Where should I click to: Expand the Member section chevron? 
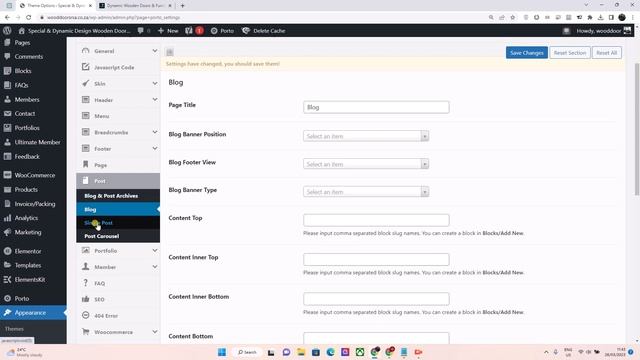(x=155, y=267)
